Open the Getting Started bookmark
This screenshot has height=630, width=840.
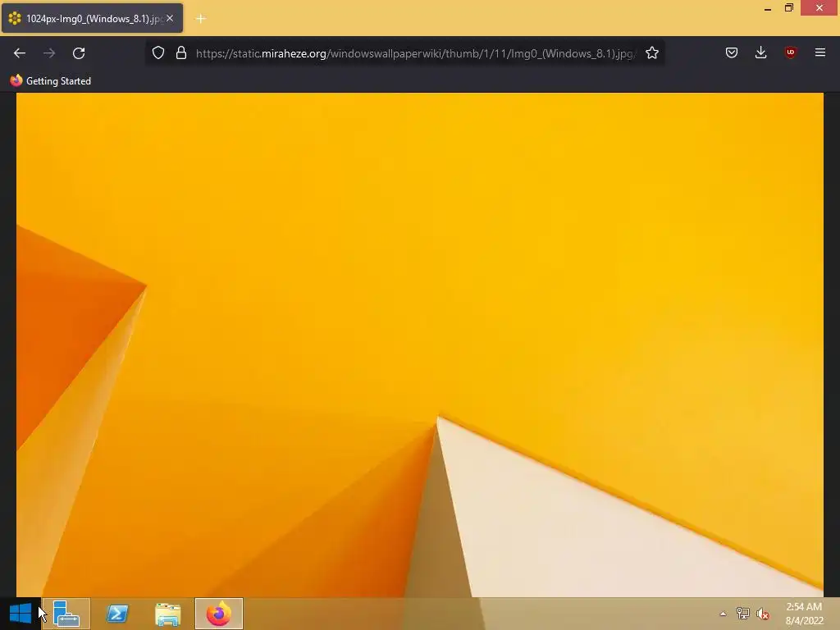tap(51, 81)
